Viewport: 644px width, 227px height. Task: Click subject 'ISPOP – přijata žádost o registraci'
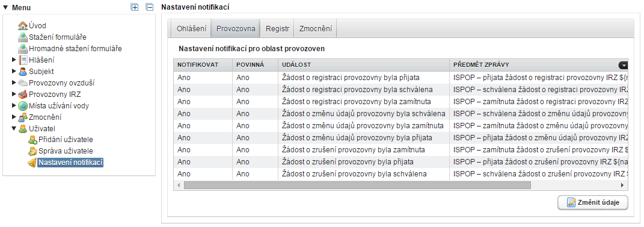tap(541, 77)
